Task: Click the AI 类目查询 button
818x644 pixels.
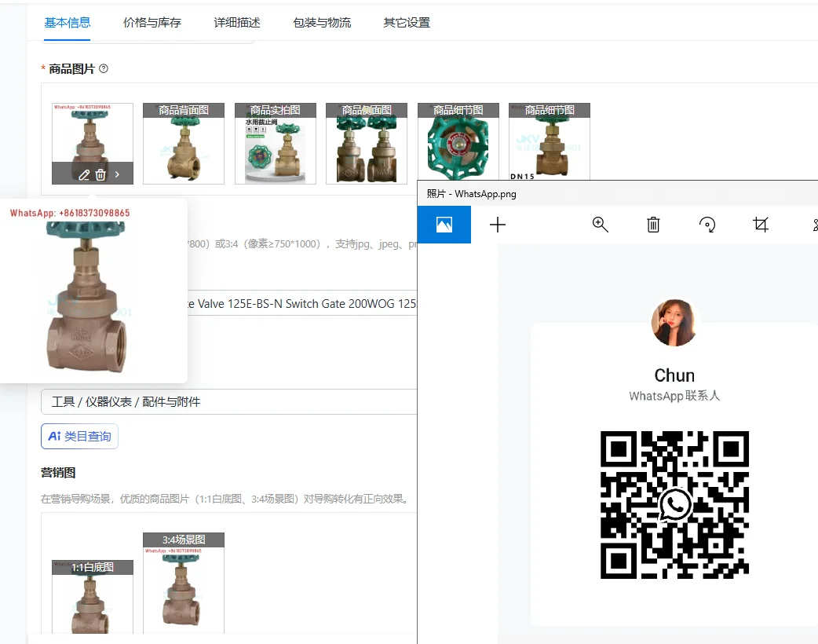Action: point(79,437)
